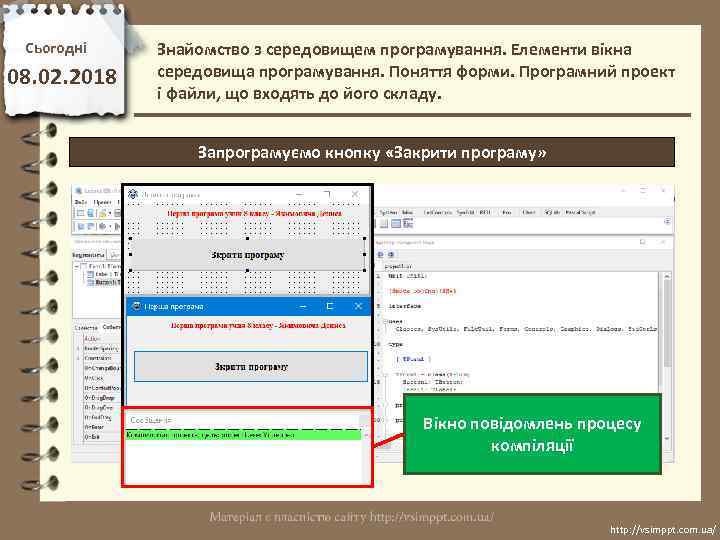Image resolution: width=720 pixels, height=540 pixels.
Task: Switch to the События tab in object inspector
Action: (x=112, y=327)
